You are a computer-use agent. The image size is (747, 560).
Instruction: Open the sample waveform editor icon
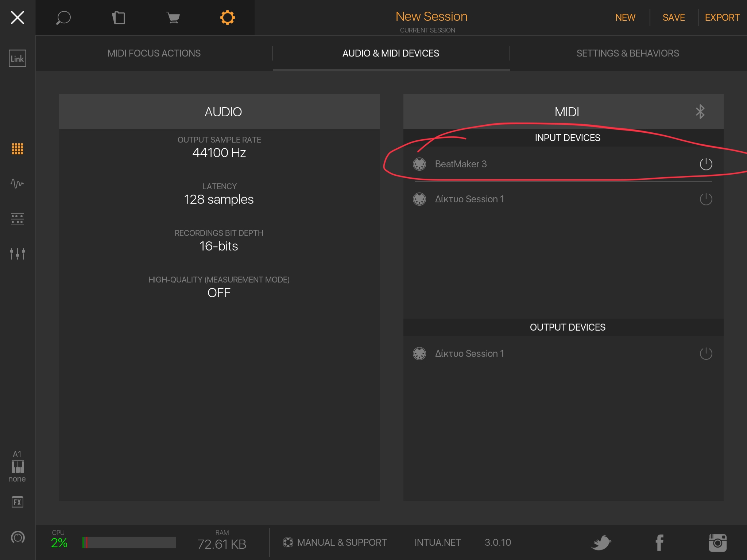pos(18,183)
